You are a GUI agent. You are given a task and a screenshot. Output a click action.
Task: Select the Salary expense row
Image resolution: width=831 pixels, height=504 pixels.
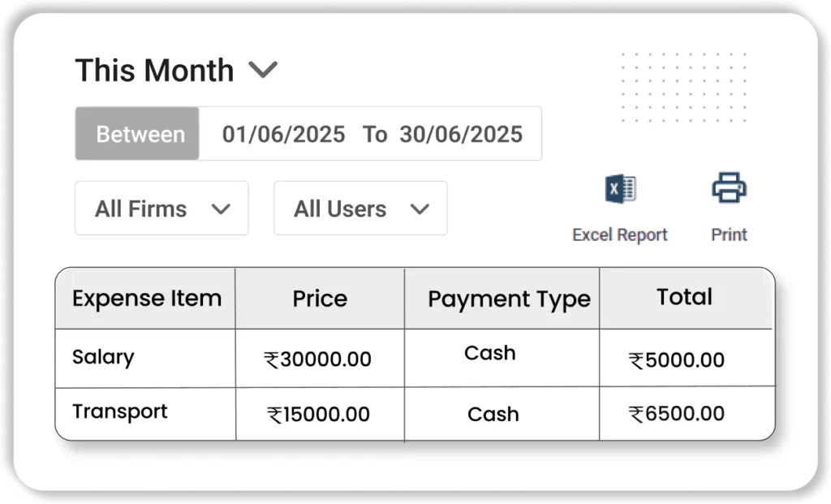pyautogui.click(x=103, y=357)
